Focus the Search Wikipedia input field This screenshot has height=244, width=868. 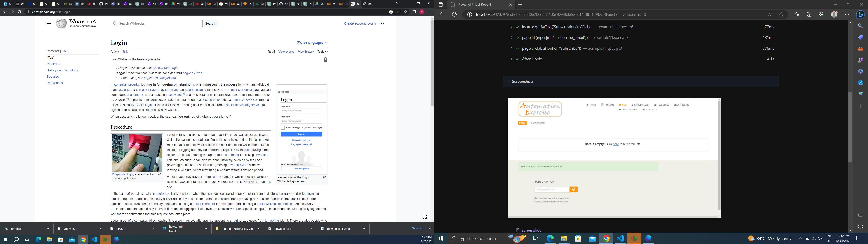pos(157,23)
